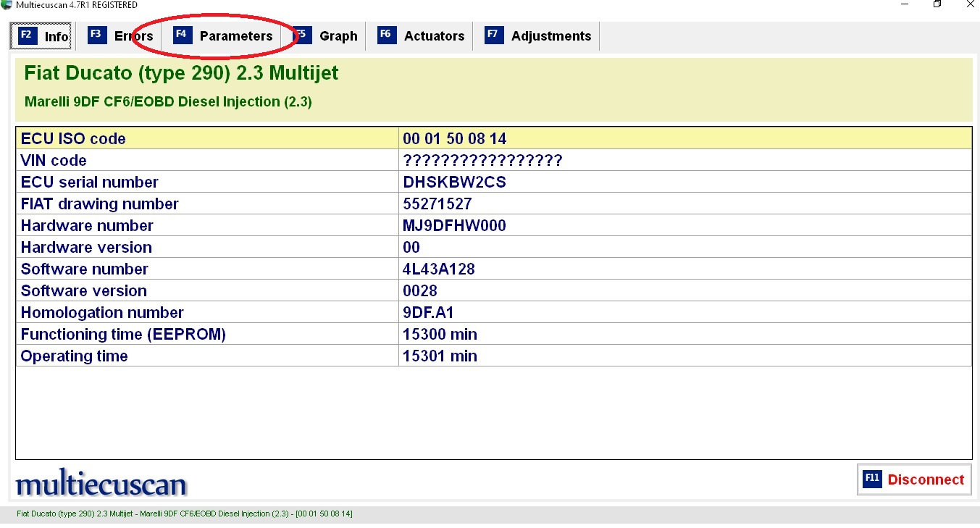Click hardware value MJ9DFHW000
The height and width of the screenshot is (528, 980).
pos(454,225)
